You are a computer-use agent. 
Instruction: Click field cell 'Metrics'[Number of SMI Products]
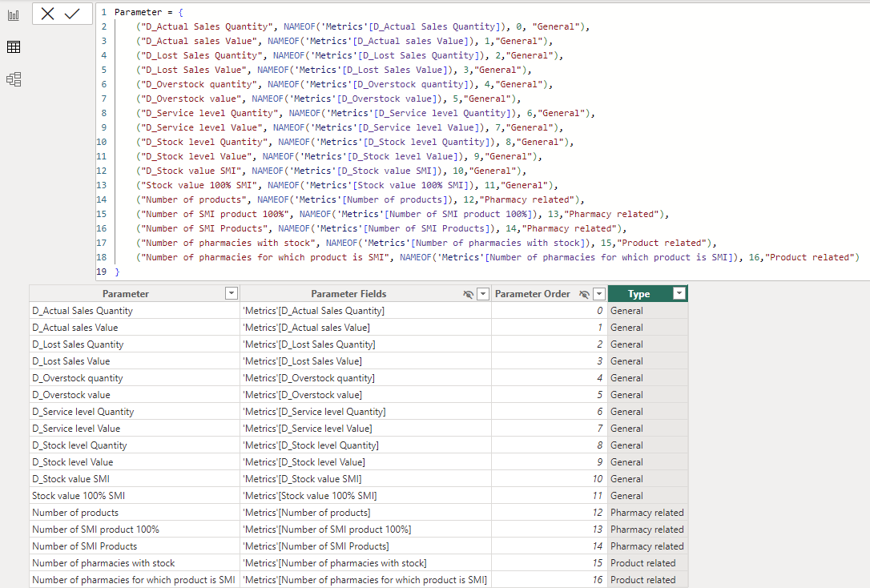(365, 546)
